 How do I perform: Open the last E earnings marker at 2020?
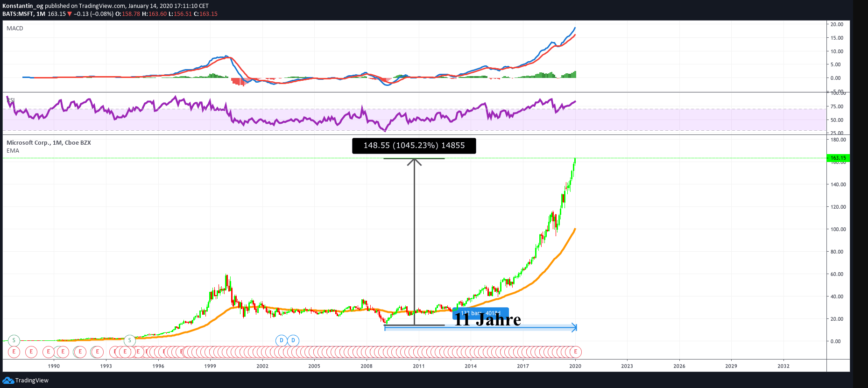(x=575, y=352)
